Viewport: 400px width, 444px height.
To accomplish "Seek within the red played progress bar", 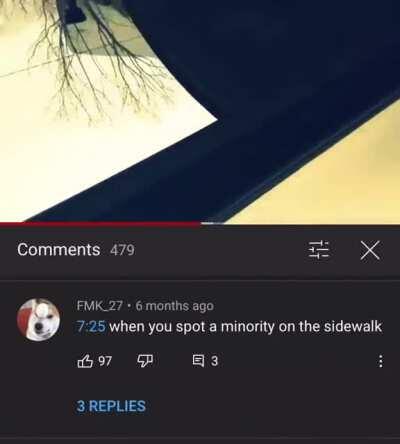I will tap(100, 224).
